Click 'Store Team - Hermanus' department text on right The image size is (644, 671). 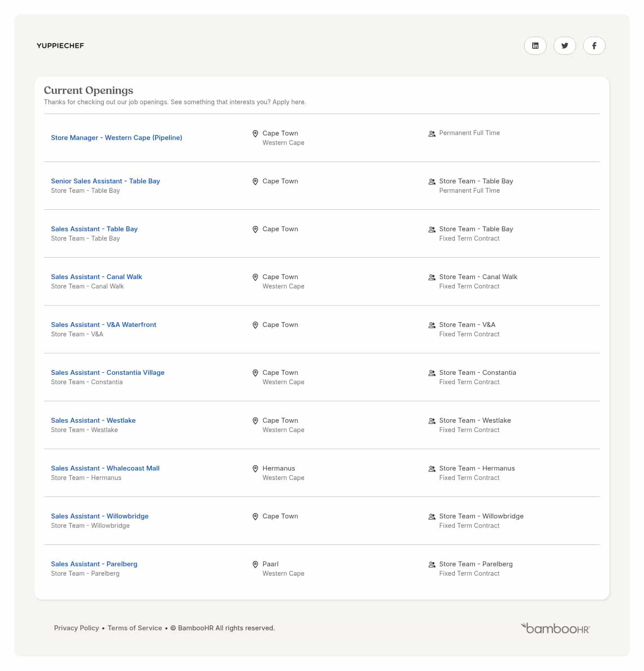pyautogui.click(x=477, y=468)
